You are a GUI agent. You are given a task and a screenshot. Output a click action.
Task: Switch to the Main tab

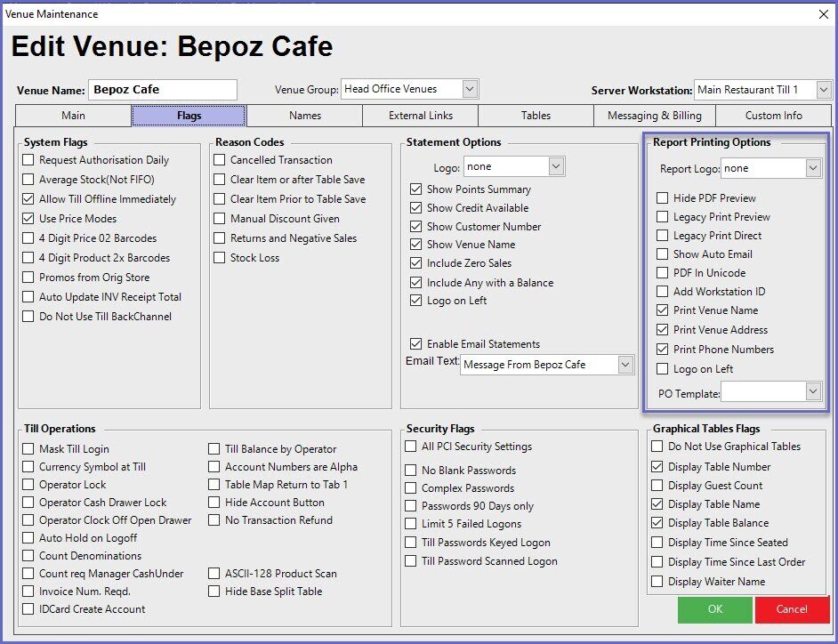tap(74, 116)
